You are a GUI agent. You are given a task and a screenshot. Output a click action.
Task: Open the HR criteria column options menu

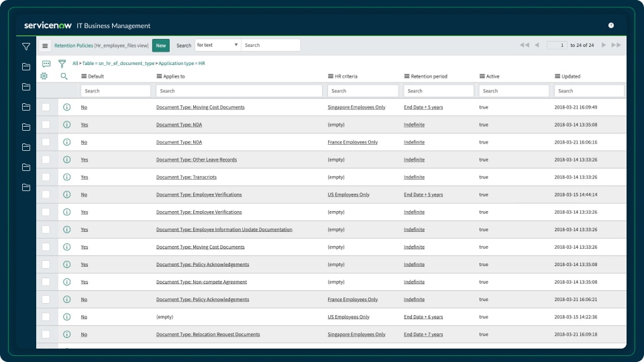(330, 76)
